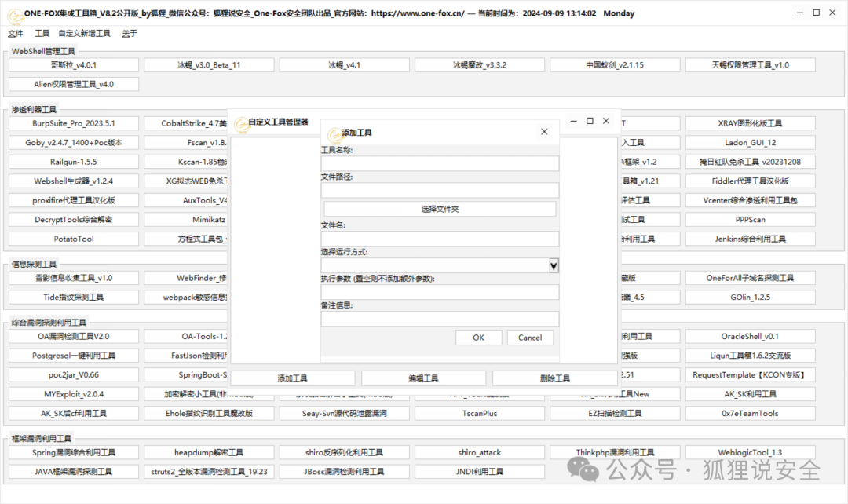Maximize the 自定义工具管理器 window
Screen dimensions: 848x504
[x=590, y=121]
